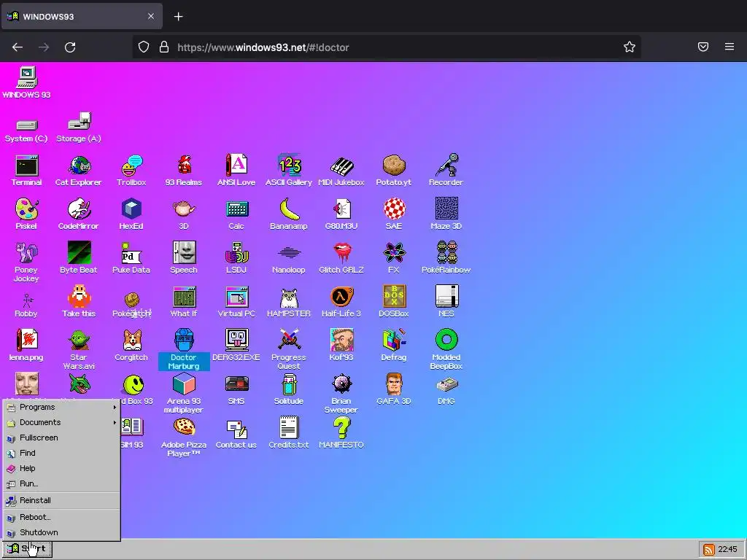This screenshot has height=560, width=747.
Task: Open Half-Life 3 icon
Action: click(x=341, y=302)
